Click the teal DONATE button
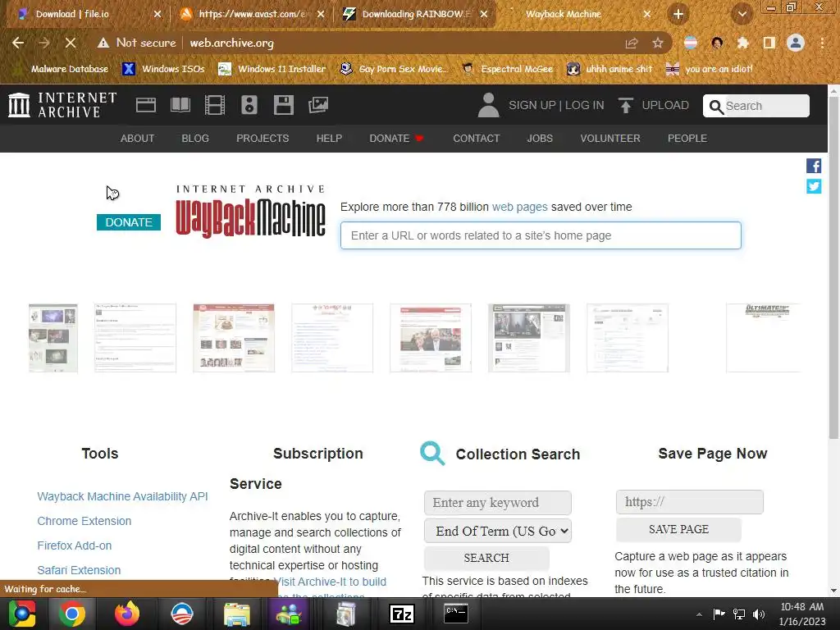This screenshot has height=630, width=840. 129,222
